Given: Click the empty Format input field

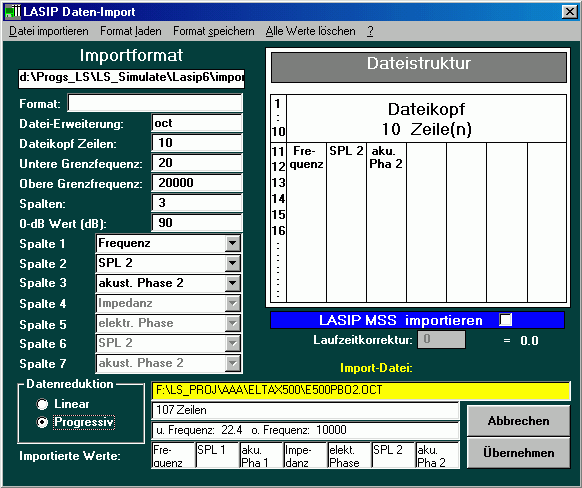Looking at the screenshot, I should pos(155,103).
